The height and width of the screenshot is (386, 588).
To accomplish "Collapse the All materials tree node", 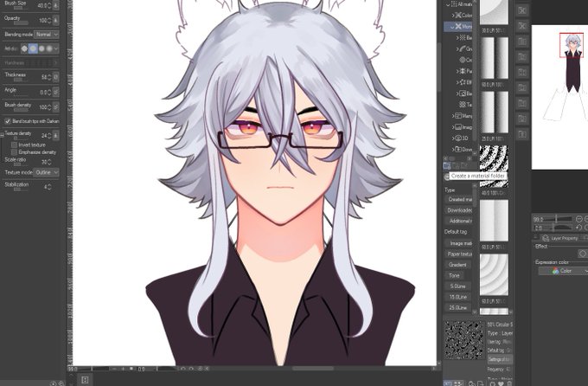I will [x=448, y=4].
